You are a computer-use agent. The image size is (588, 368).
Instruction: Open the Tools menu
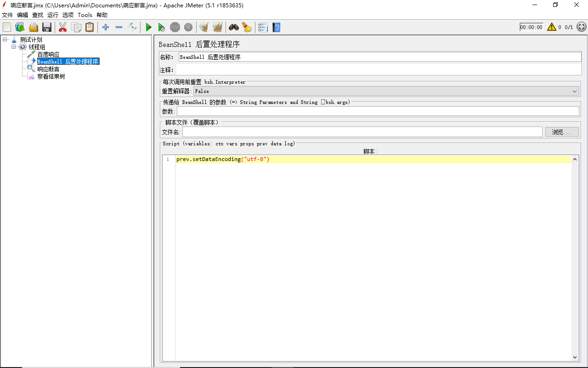click(x=85, y=15)
